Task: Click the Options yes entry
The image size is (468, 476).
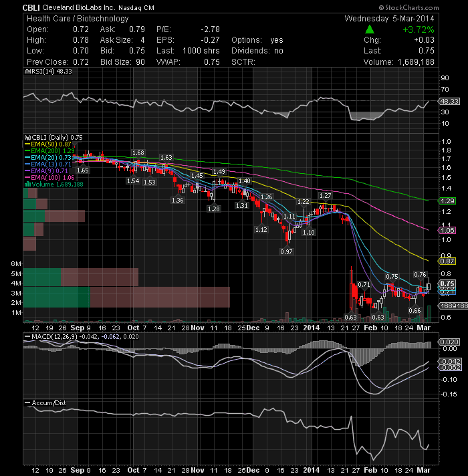Action: click(x=257, y=40)
